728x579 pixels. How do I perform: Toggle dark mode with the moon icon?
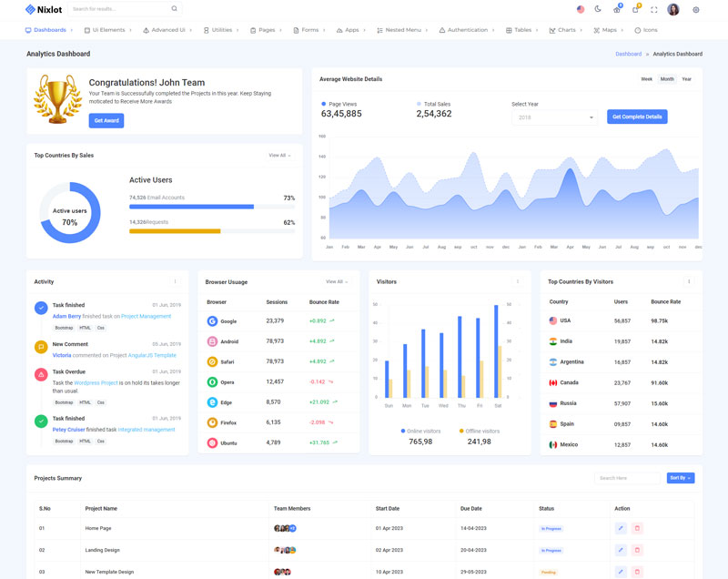tap(598, 9)
